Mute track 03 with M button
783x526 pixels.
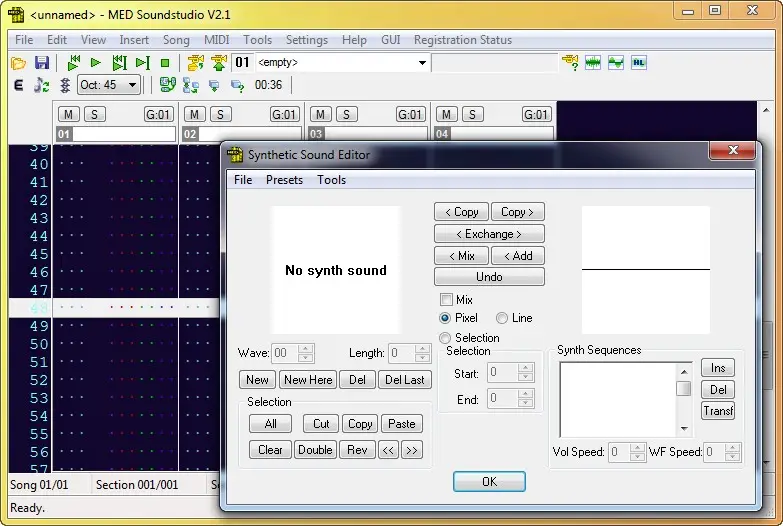click(320, 114)
